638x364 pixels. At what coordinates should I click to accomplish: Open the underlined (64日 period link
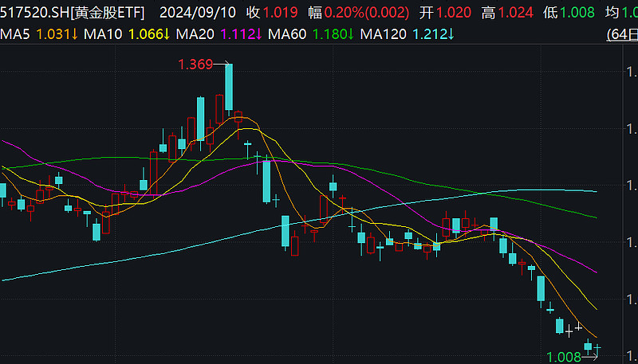[x=622, y=35]
